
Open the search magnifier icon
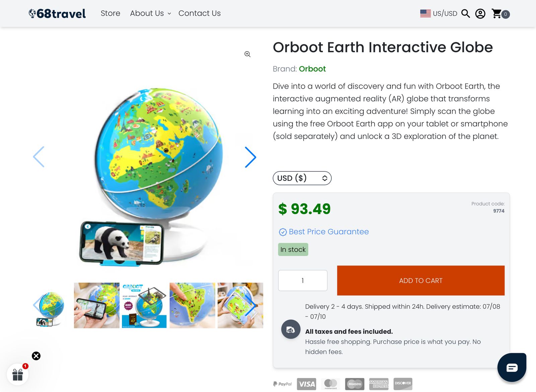tap(466, 14)
